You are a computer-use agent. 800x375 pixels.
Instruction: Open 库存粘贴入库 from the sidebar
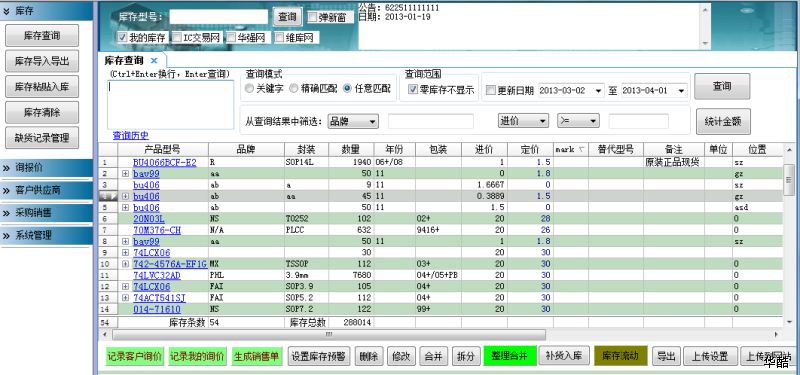(42, 87)
